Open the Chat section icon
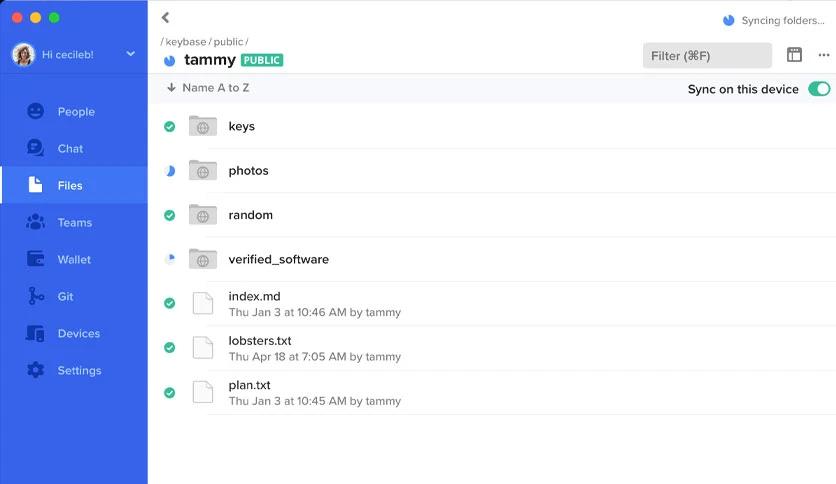Viewport: 836px width, 484px height. point(36,148)
